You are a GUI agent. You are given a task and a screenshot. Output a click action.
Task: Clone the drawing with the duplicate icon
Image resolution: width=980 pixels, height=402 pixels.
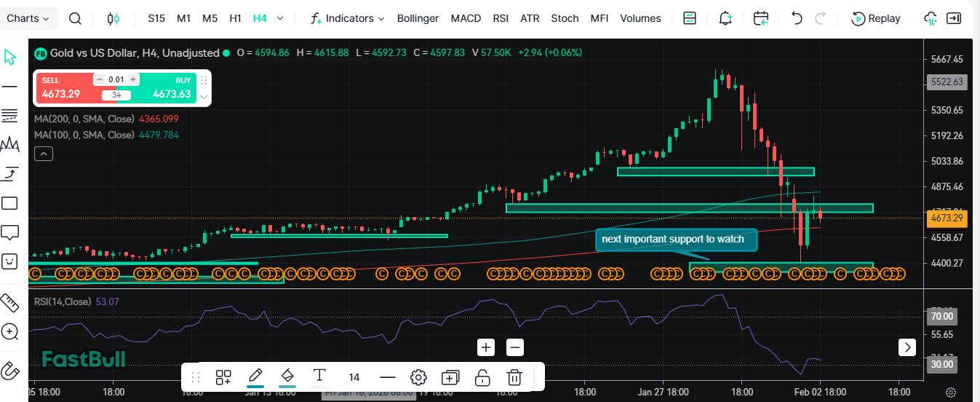pos(450,377)
